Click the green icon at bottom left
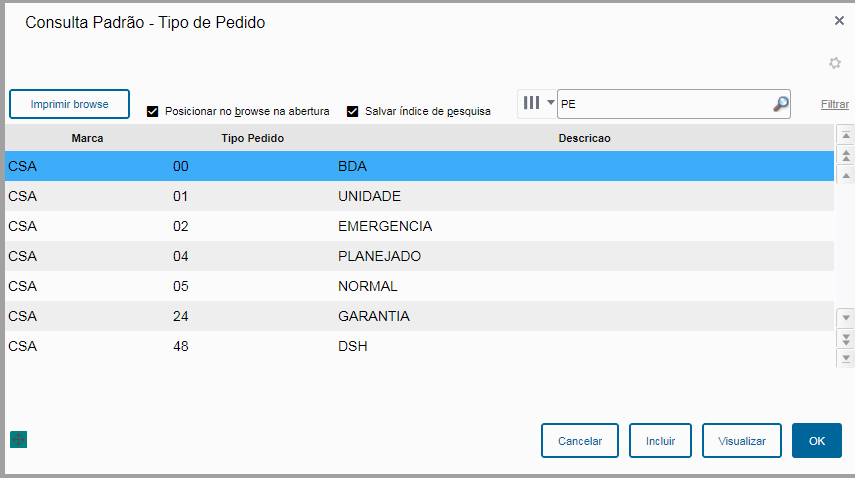Viewport: 855px width, 478px height. [x=18, y=439]
